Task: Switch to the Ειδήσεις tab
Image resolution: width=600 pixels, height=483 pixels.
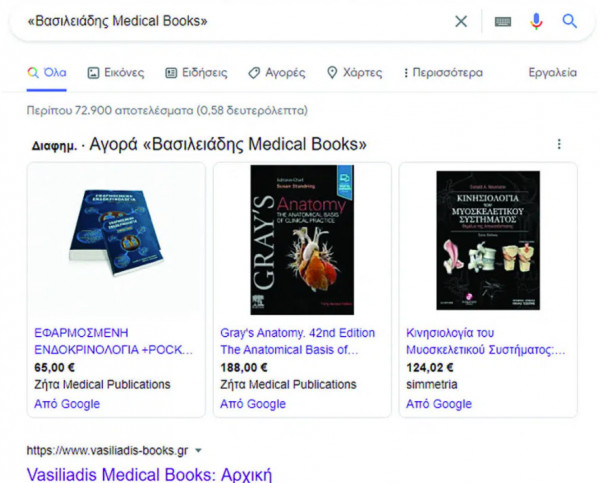Action: pyautogui.click(x=196, y=73)
